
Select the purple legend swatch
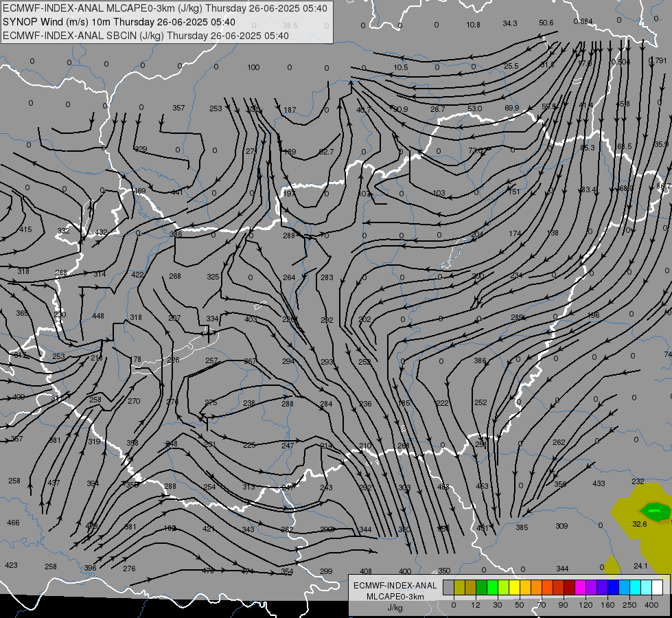(592, 587)
